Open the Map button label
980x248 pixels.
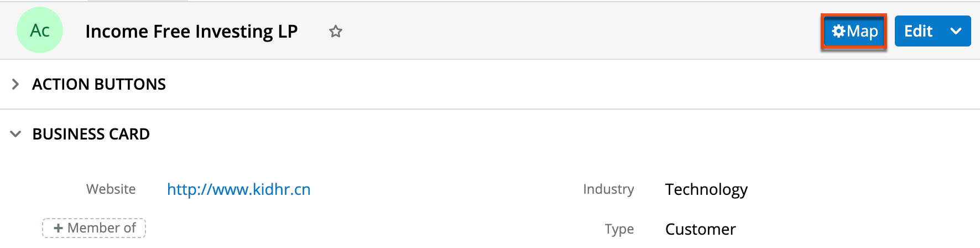pyautogui.click(x=862, y=32)
